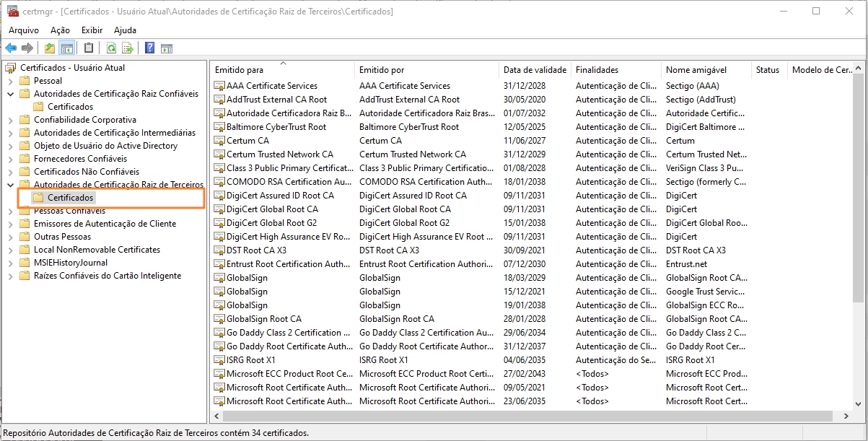Open the Ação menu

click(60, 30)
